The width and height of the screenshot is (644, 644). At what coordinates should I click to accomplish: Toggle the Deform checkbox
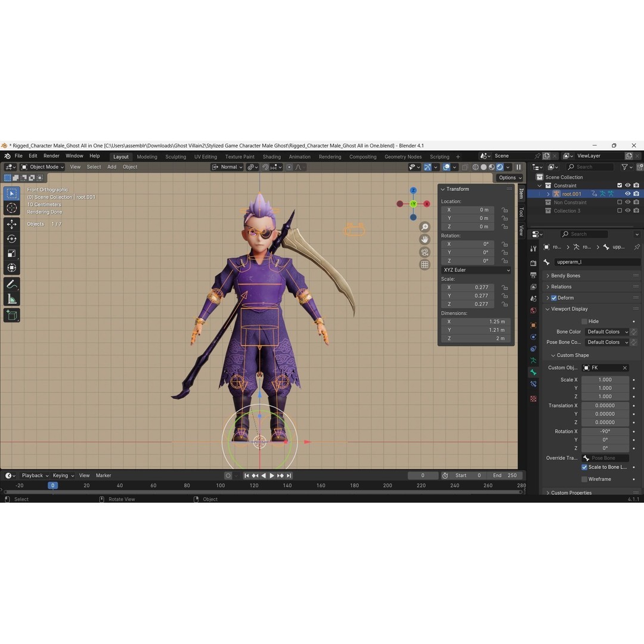[553, 298]
